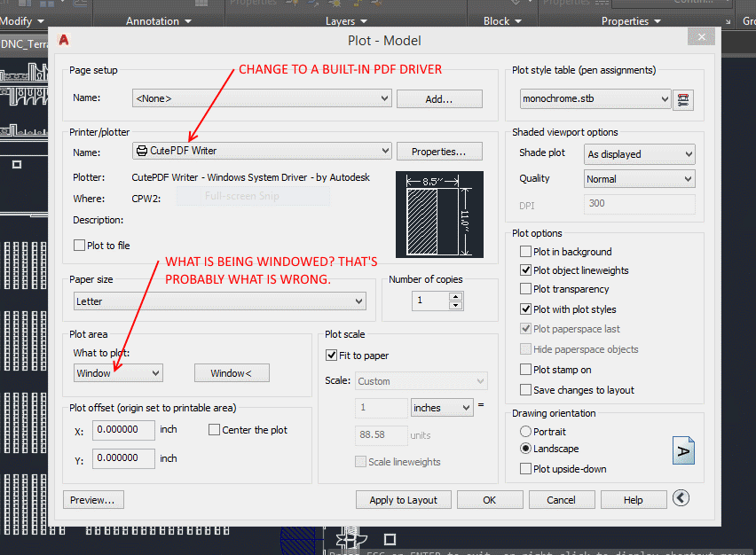Select Landscape orientation radio button
The width and height of the screenshot is (756, 555).
coord(525,449)
